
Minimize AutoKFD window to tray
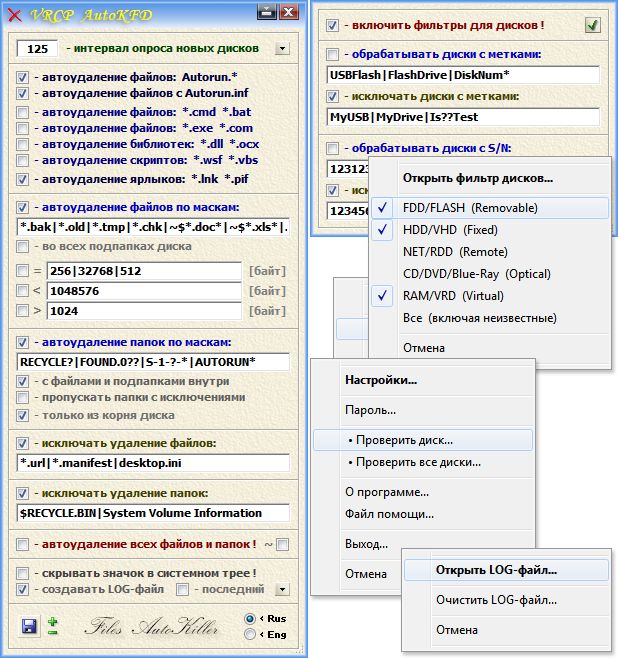tap(266, 12)
